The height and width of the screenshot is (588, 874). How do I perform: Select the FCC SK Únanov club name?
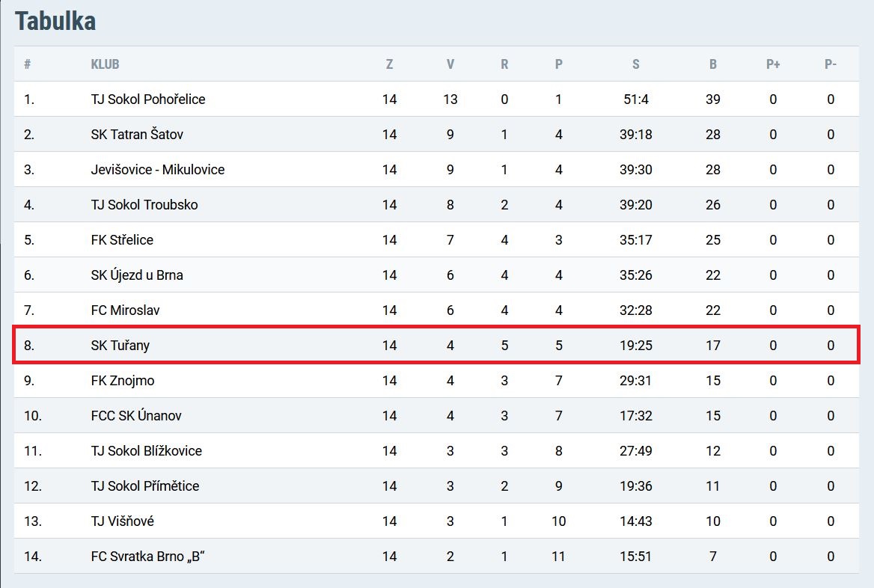pyautogui.click(x=136, y=415)
